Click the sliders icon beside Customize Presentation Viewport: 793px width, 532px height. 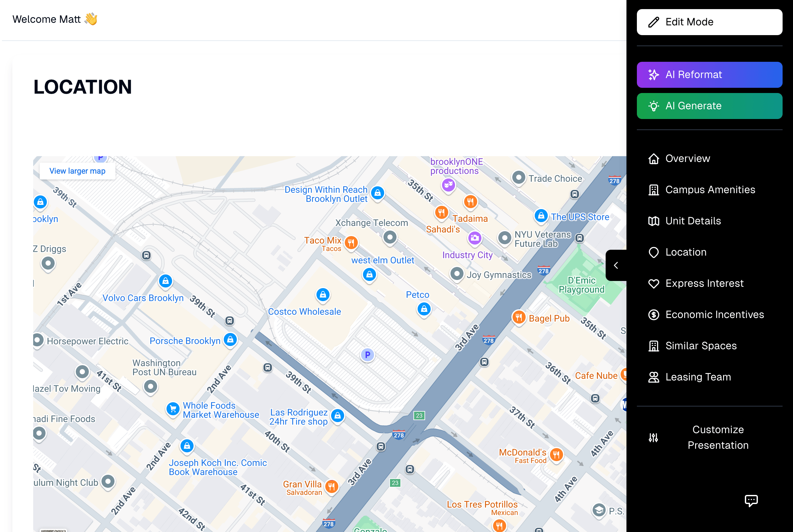pyautogui.click(x=653, y=438)
